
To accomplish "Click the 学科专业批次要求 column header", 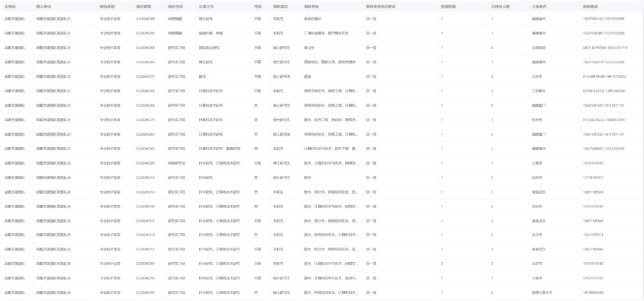I will 382,5.
